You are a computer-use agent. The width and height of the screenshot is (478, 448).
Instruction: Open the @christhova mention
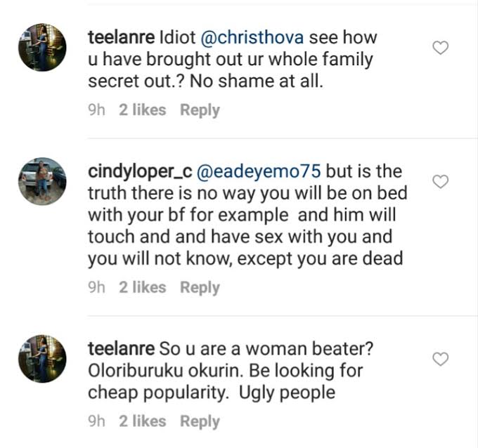[x=259, y=37]
